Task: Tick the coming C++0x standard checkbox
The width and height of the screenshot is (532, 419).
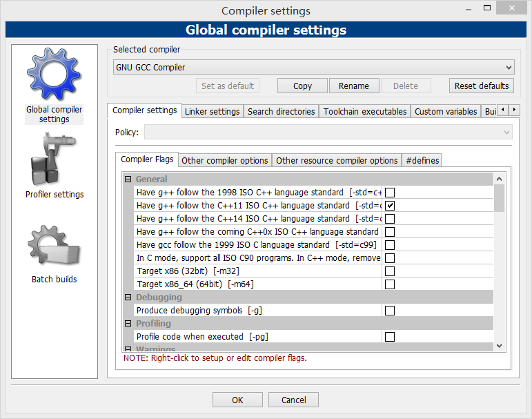Action: 390,232
